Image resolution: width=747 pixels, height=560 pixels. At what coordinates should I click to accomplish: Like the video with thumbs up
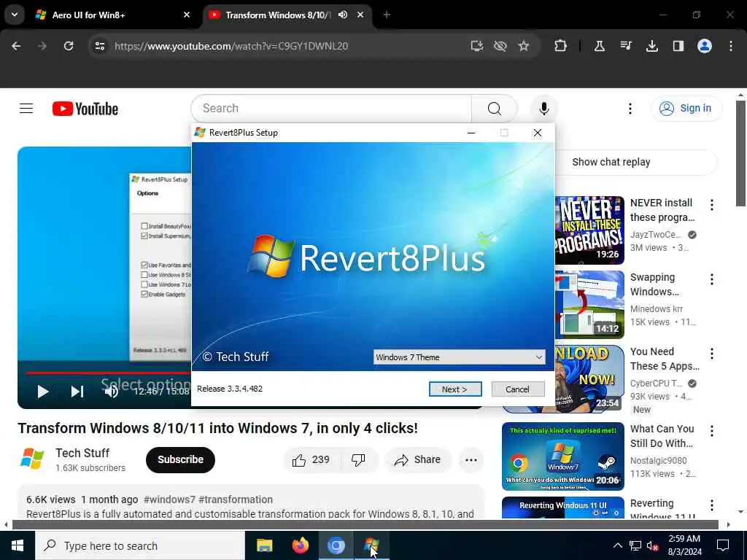click(311, 459)
